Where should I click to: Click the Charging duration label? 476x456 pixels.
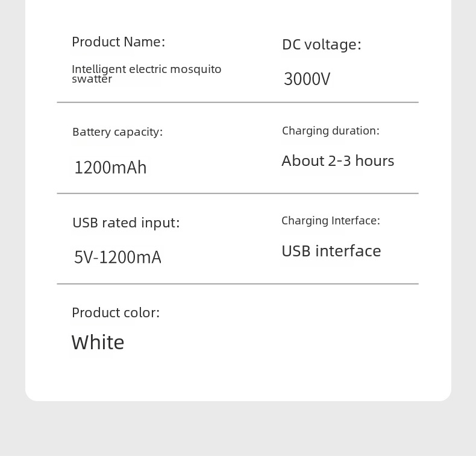click(x=330, y=130)
